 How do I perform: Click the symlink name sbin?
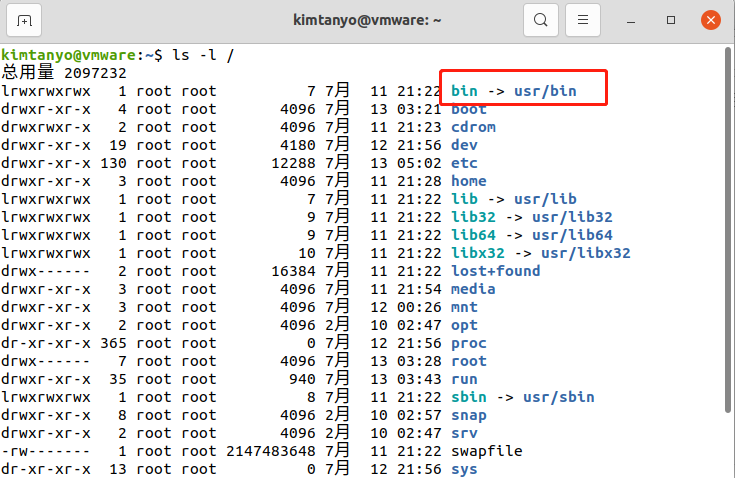pyautogui.click(x=469, y=397)
